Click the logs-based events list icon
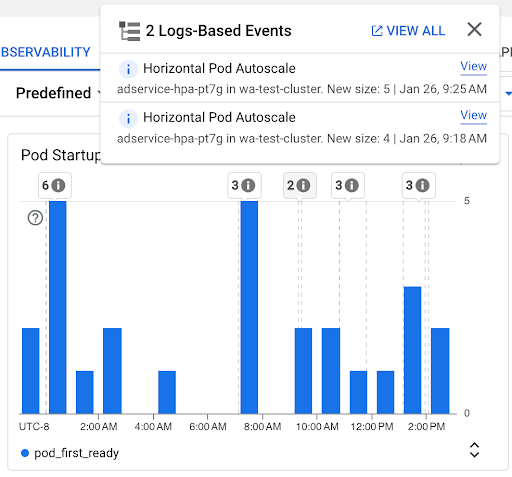 pos(129,31)
